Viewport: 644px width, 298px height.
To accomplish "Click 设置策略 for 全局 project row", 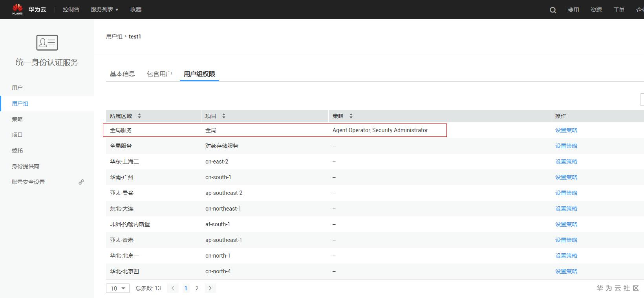I will click(x=566, y=130).
